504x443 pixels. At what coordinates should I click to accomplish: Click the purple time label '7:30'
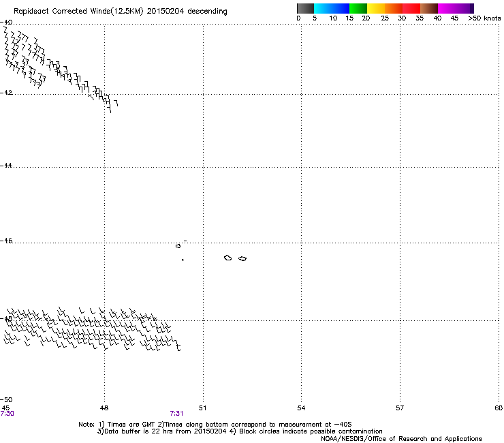[7, 414]
